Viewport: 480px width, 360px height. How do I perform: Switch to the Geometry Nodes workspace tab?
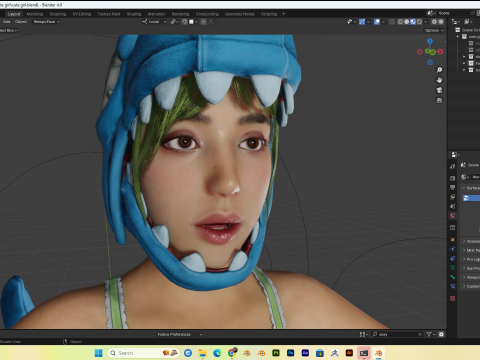(240, 14)
